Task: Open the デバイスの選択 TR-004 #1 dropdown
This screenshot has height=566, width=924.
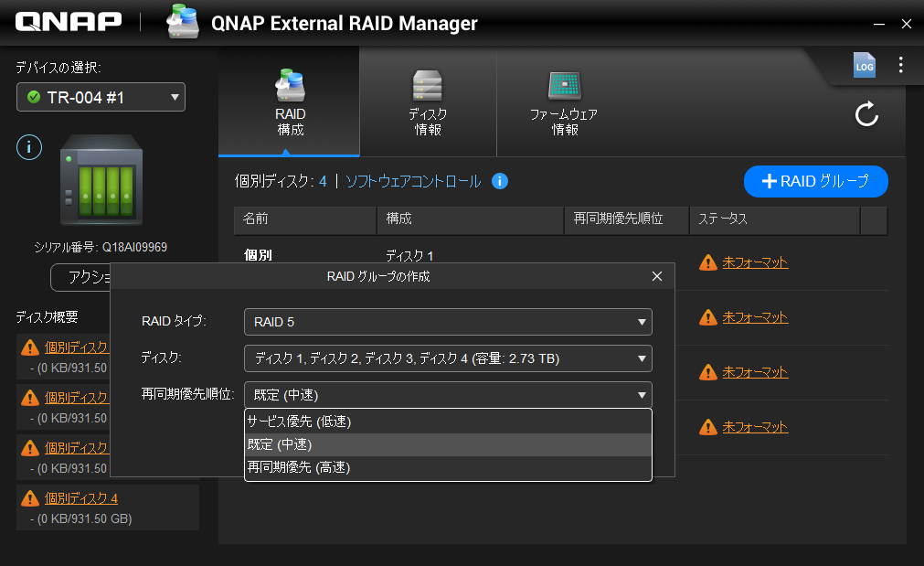Action: tap(101, 97)
